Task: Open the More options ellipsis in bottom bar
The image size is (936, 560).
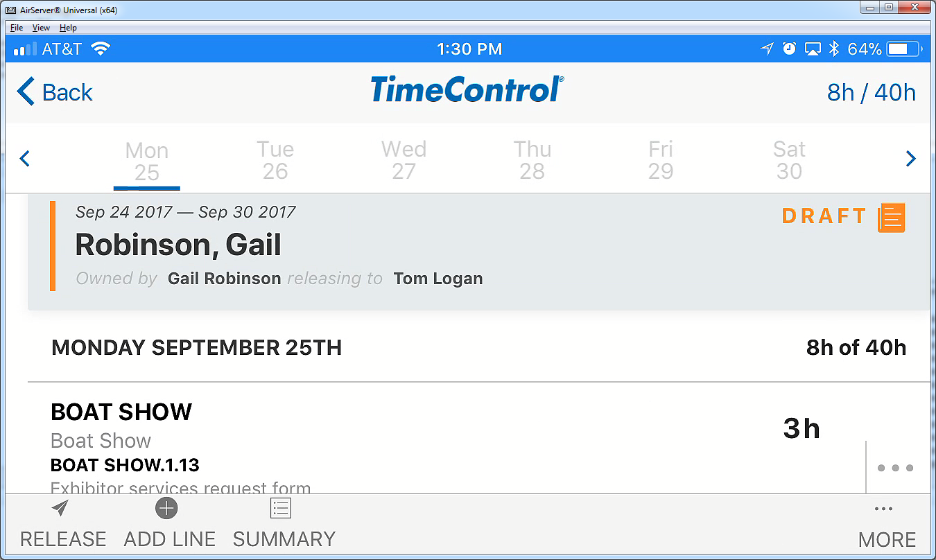Action: tap(884, 509)
